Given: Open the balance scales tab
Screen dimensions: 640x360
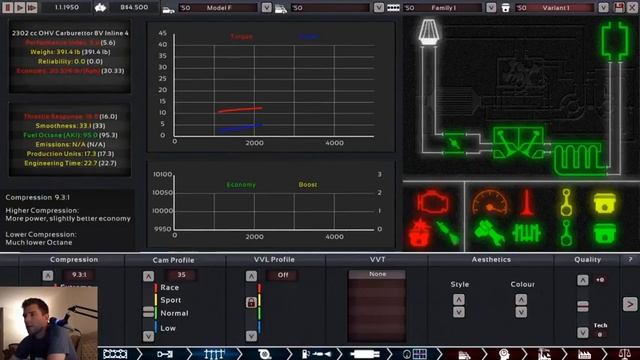Looking at the screenshot, I should coord(624,354).
